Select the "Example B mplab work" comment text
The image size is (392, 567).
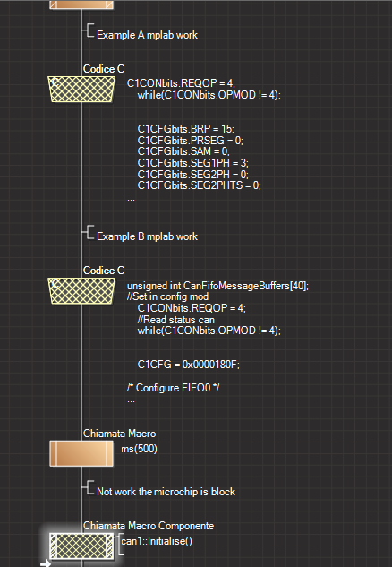pyautogui.click(x=147, y=236)
